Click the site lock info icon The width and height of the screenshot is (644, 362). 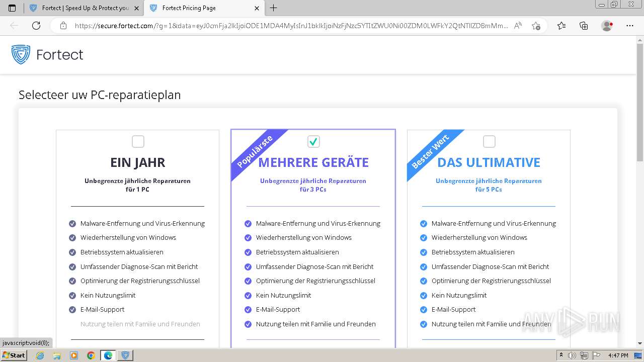(63, 26)
